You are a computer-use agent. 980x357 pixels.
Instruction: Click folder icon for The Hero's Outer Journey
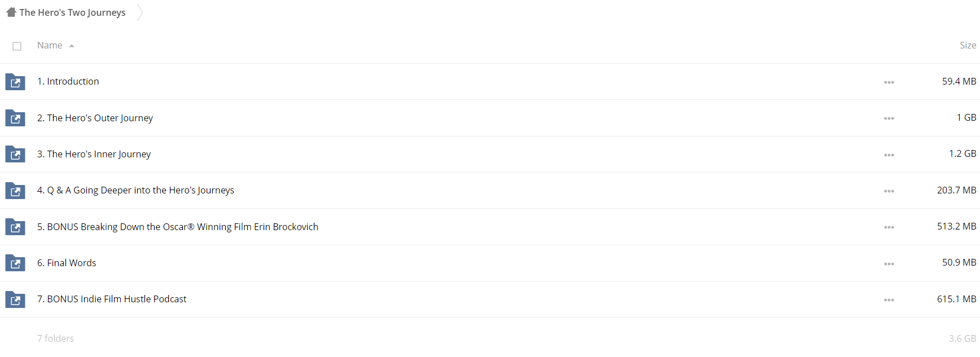pyautogui.click(x=15, y=118)
